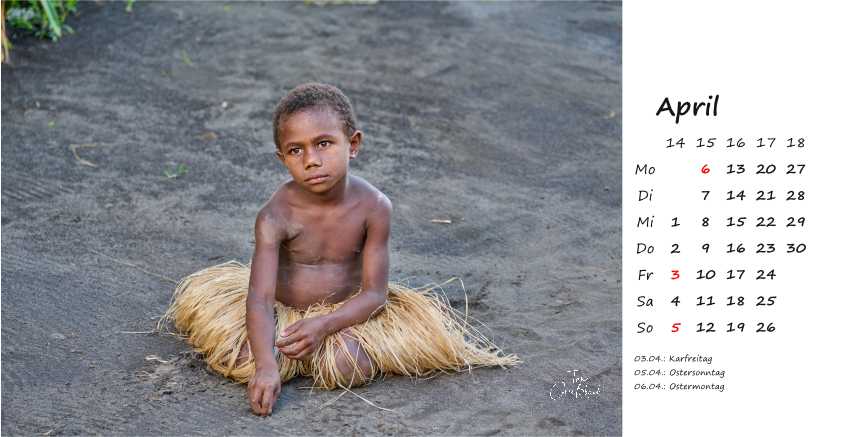Click week number 14 in header row
Viewport: 850px width, 437px height.
(675, 143)
